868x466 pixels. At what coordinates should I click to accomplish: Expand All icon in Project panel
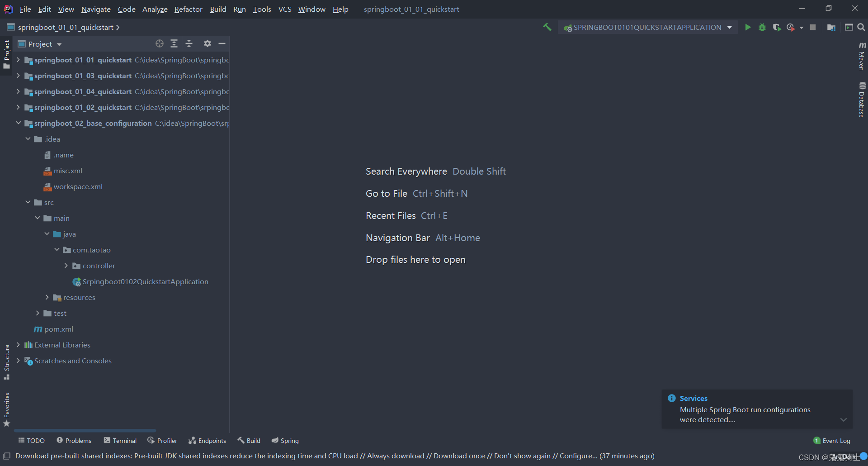[174, 43]
